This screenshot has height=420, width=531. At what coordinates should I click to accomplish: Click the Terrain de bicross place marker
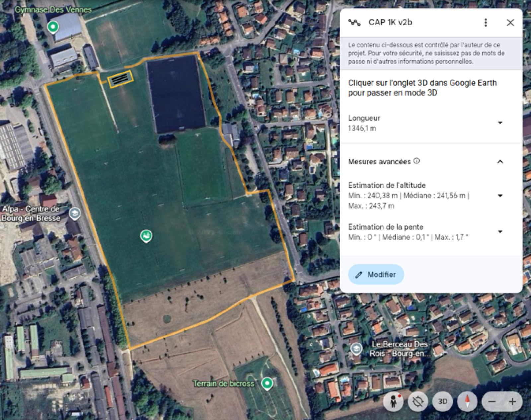coord(267,383)
